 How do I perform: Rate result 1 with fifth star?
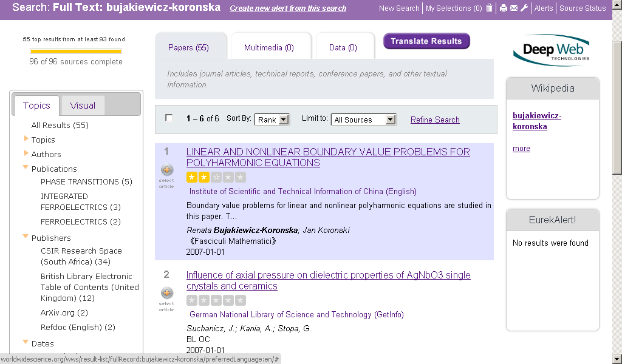pyautogui.click(x=241, y=177)
